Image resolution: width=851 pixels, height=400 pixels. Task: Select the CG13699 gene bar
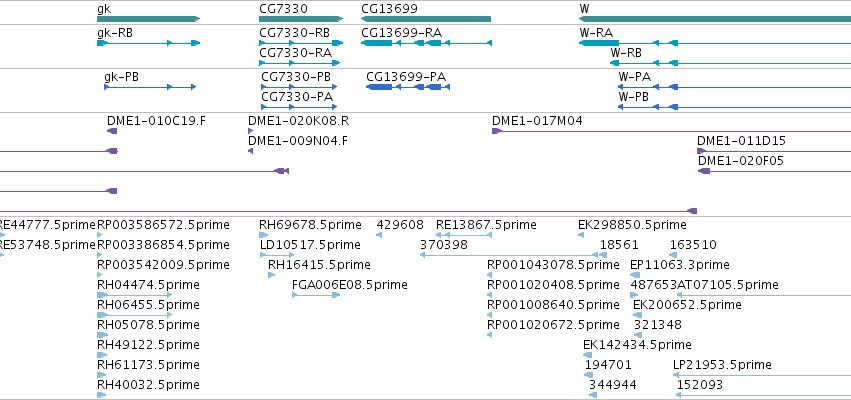point(426,19)
